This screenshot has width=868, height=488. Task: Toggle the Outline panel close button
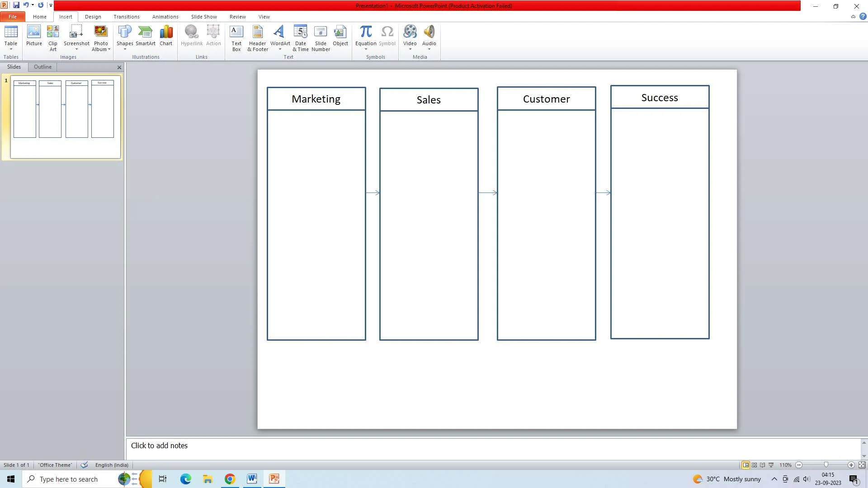pos(118,67)
